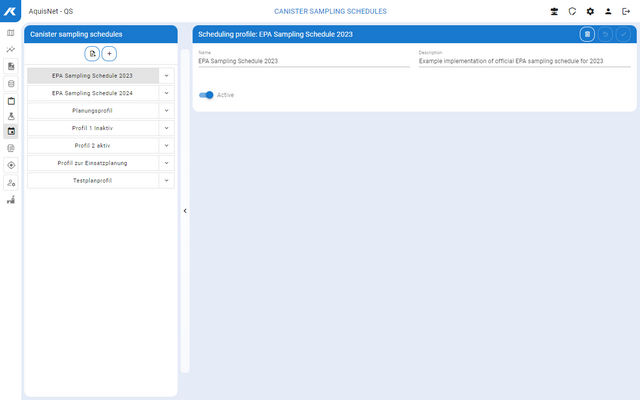Delete the current scheduling profile via trash icon
Screen dimensions: 640x400
click(588, 34)
